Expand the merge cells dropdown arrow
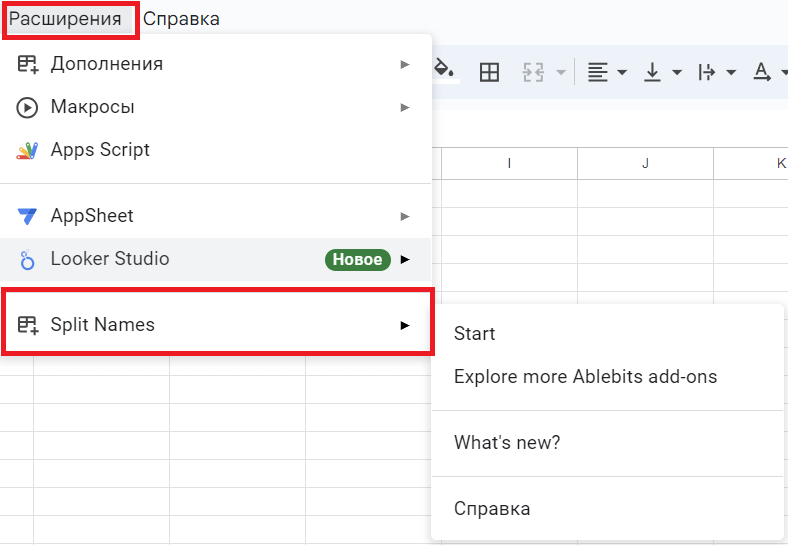Viewport: 788px width, 545px height. [561, 72]
